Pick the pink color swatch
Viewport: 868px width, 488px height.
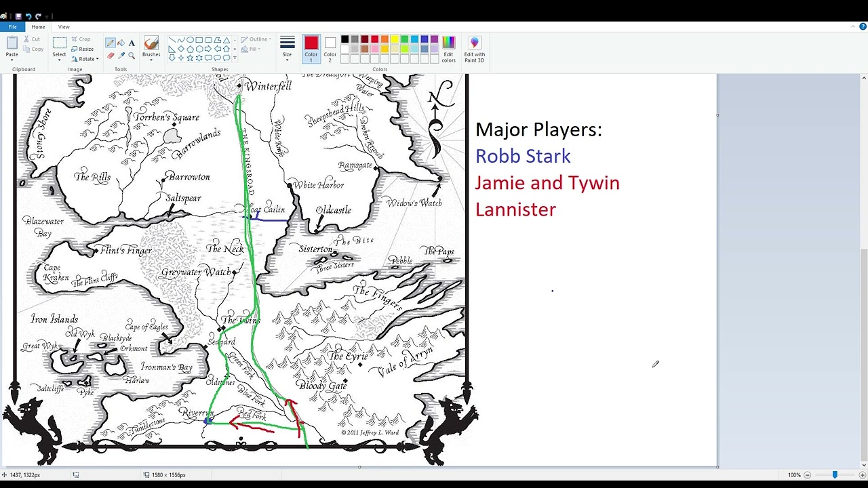click(374, 49)
